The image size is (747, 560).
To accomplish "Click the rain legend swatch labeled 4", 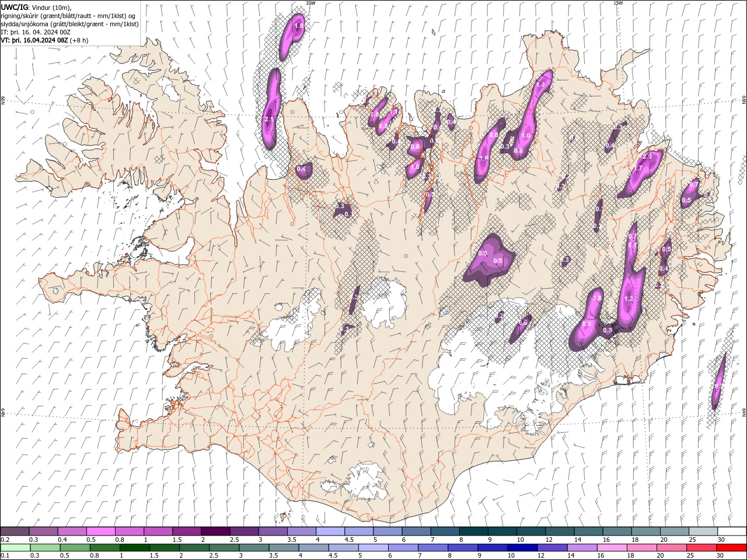I will click(313, 548).
